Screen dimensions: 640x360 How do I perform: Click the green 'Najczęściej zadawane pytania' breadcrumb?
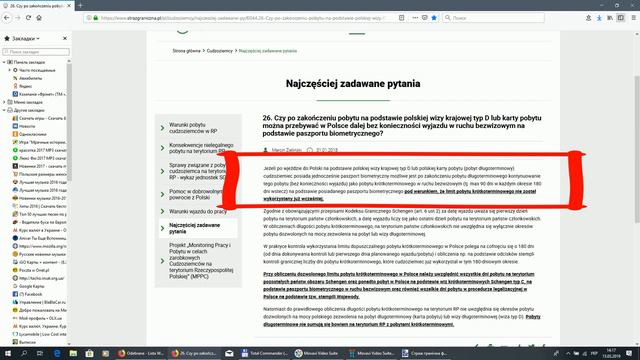click(268, 51)
